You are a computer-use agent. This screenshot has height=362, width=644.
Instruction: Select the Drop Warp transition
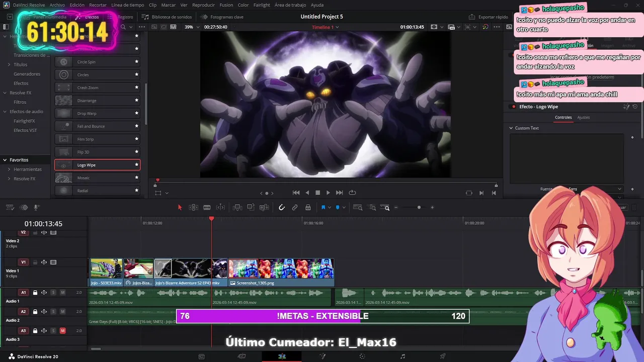tap(97, 114)
